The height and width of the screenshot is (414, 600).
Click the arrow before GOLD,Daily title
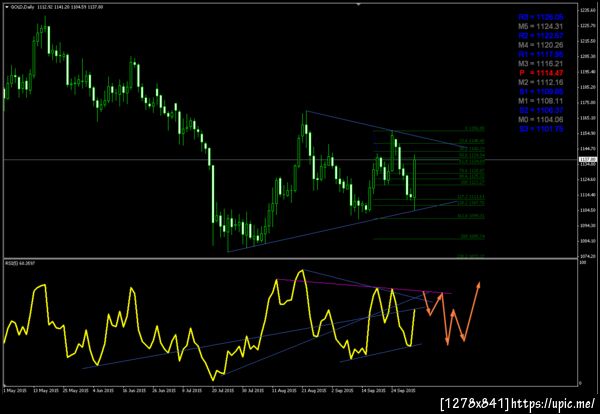coord(7,7)
